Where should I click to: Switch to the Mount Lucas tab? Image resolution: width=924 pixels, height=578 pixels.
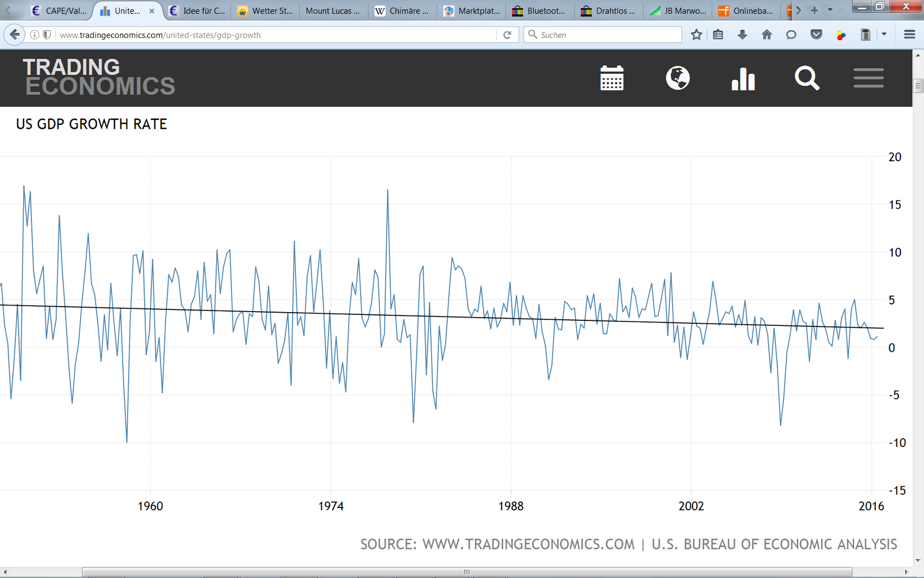(x=334, y=10)
